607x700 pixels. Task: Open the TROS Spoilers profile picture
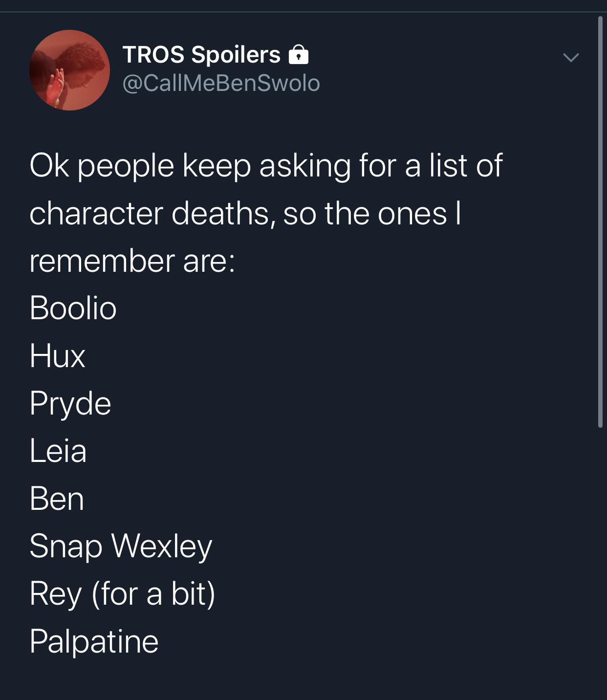coord(69,70)
